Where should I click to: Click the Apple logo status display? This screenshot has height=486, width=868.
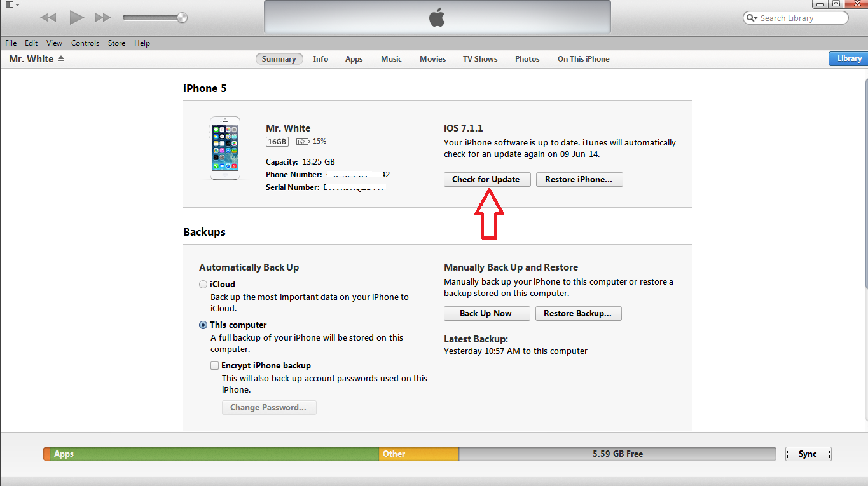pyautogui.click(x=437, y=17)
